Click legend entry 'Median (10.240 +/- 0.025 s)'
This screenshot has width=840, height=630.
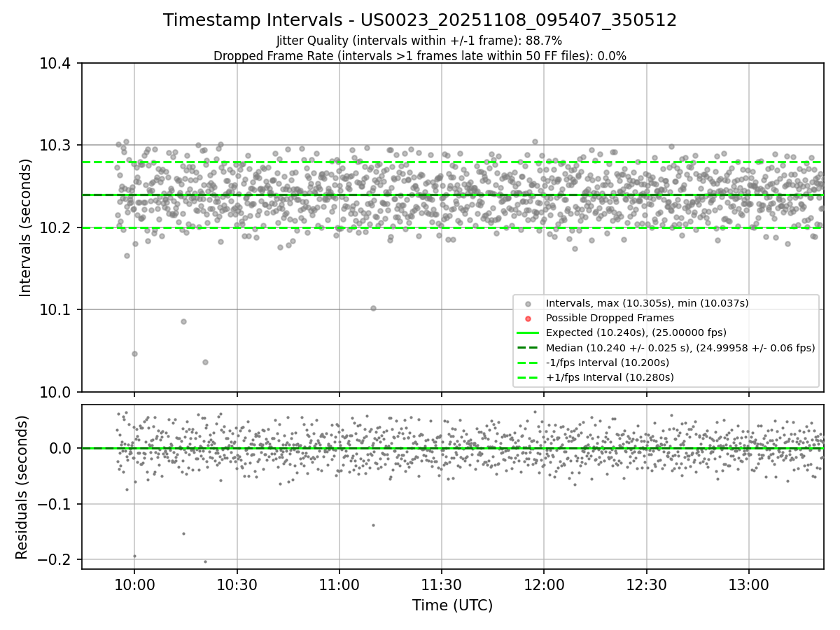(680, 347)
